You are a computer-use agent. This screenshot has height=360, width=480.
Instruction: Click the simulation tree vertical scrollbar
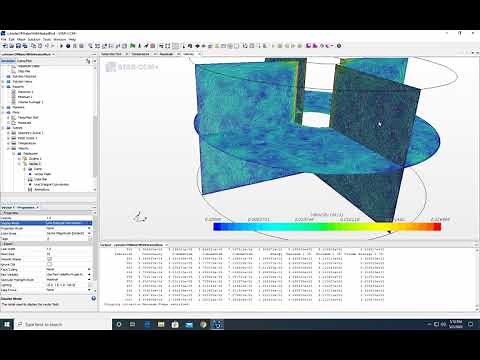point(95,147)
